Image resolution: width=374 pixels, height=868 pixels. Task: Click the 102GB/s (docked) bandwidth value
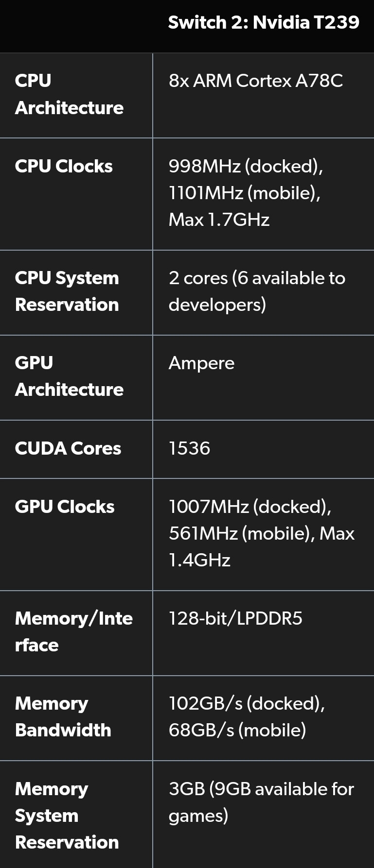247,703
